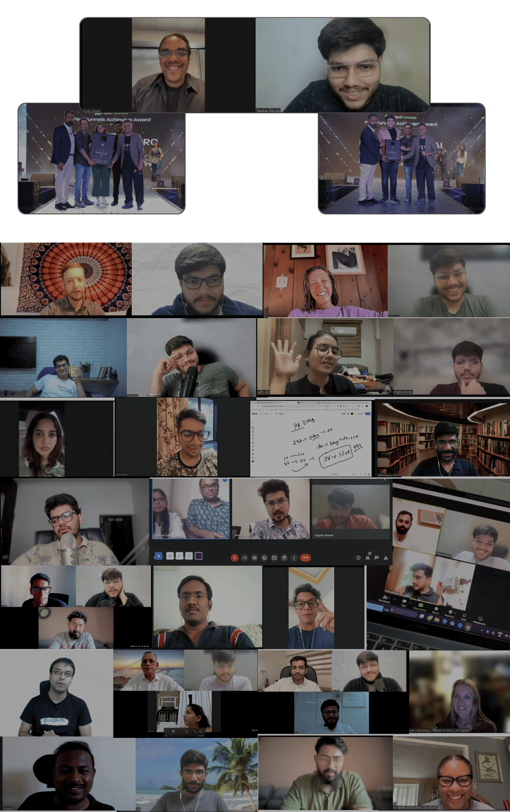Turn off camera in Meet toolbar
510x812 pixels.
245,558
